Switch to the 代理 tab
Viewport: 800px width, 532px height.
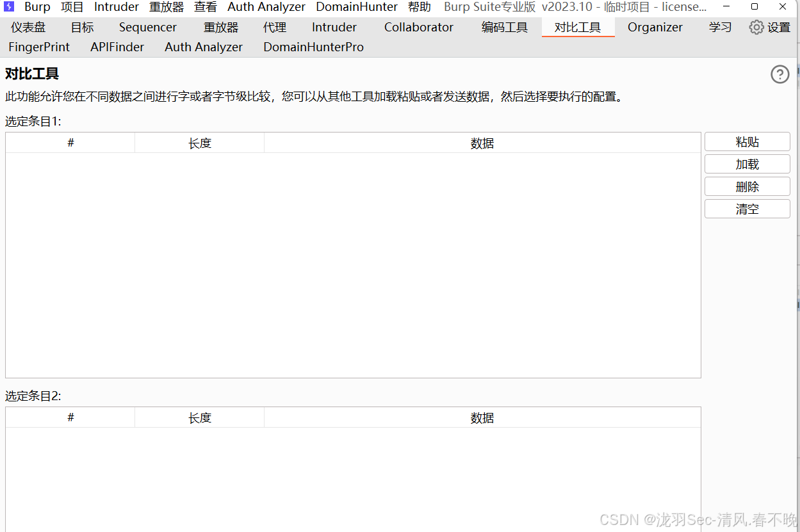click(275, 28)
